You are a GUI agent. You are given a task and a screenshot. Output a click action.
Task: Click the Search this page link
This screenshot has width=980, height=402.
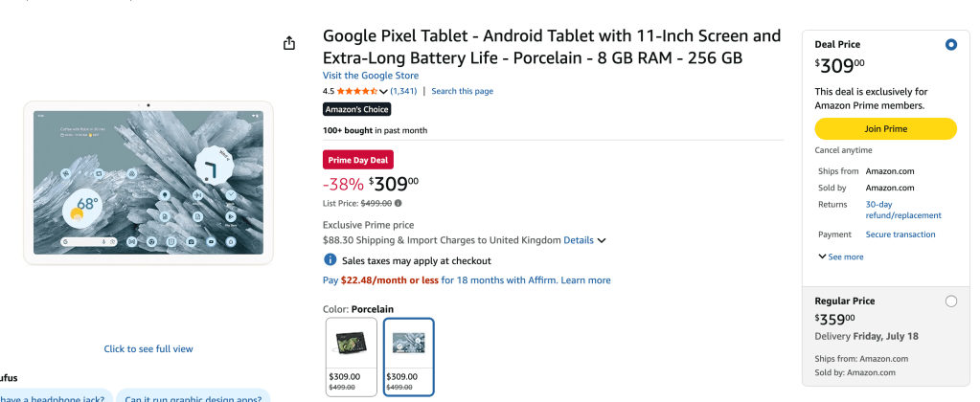pos(462,91)
